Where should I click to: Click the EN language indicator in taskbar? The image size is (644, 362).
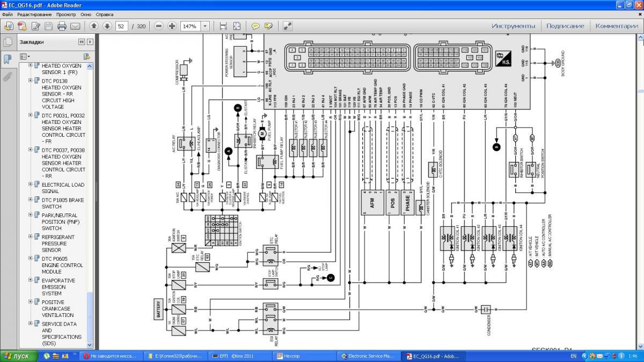coord(573,356)
